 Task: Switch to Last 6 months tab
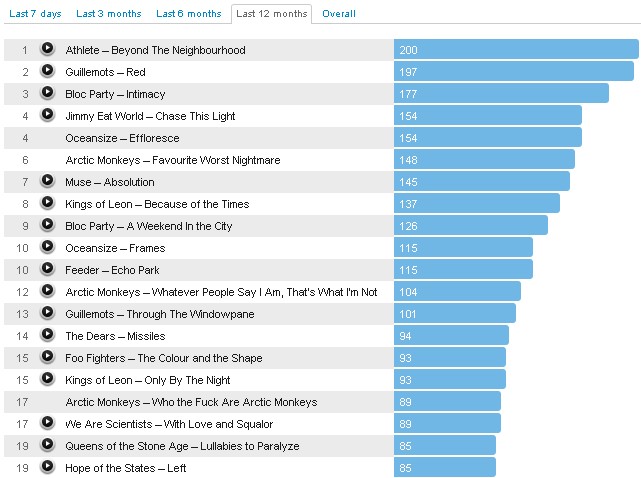[x=189, y=14]
